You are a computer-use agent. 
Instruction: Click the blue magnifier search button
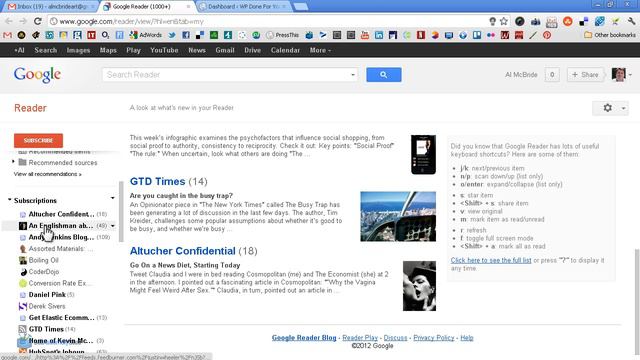[384, 75]
